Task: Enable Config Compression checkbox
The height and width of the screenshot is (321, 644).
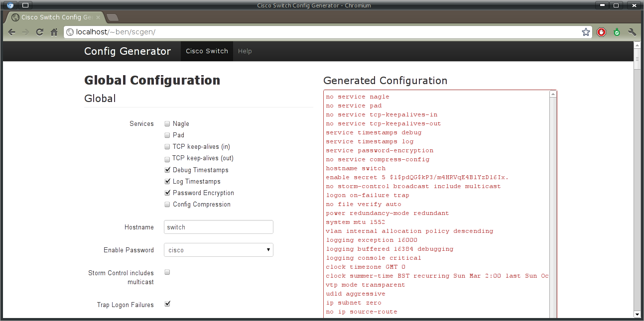Action: pyautogui.click(x=167, y=204)
